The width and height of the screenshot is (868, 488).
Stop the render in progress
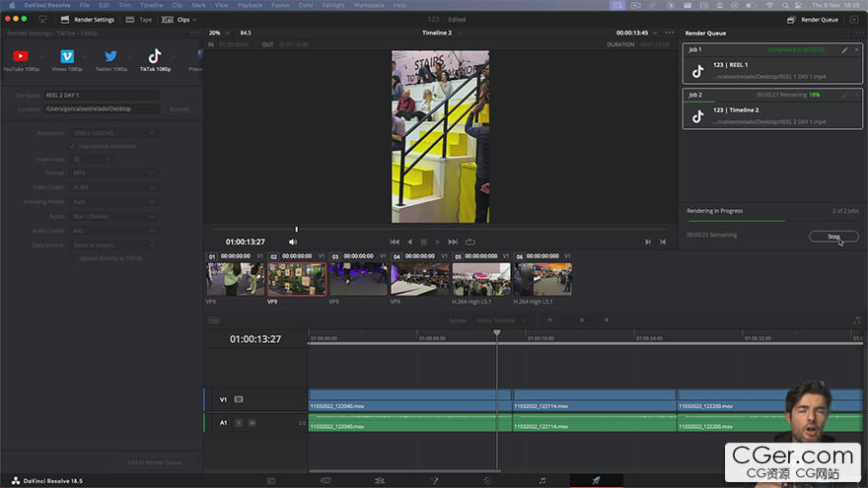(x=833, y=237)
